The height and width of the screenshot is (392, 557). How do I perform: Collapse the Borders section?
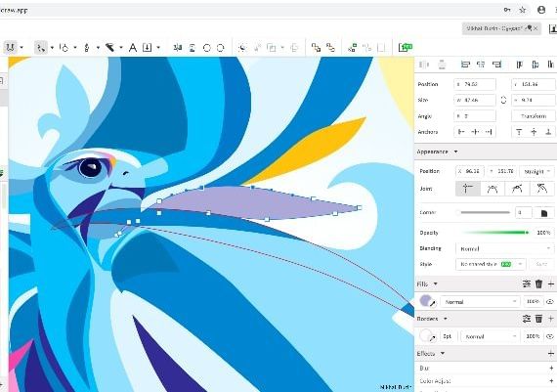click(446, 319)
